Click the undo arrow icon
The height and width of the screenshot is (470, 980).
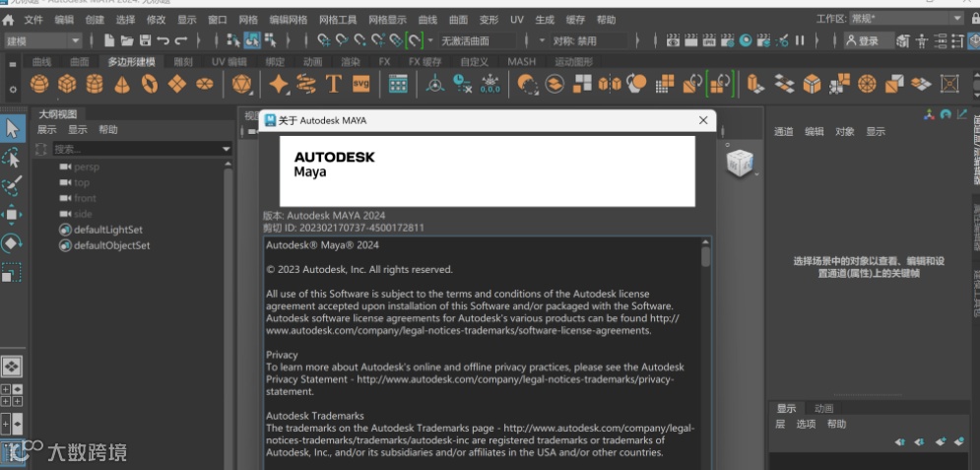point(163,40)
